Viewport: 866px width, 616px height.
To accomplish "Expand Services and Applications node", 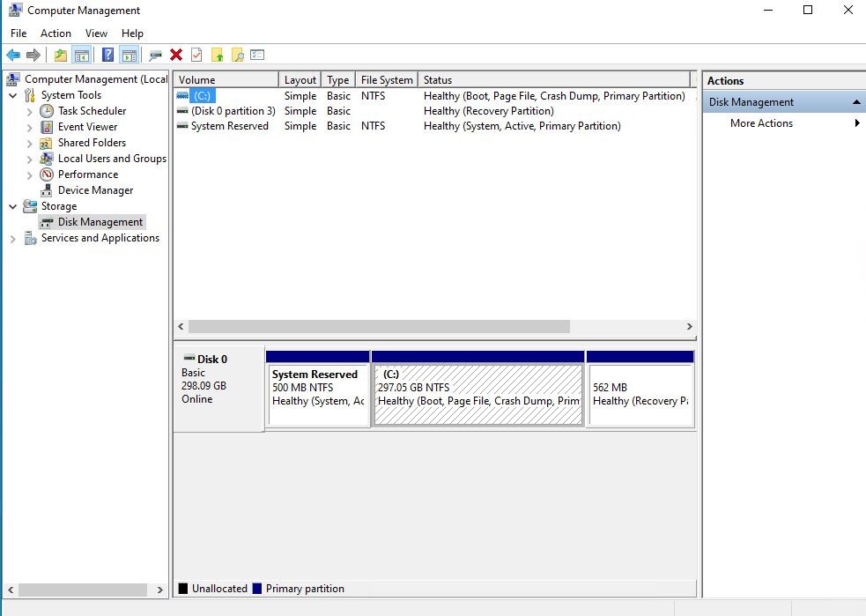I will 12,238.
